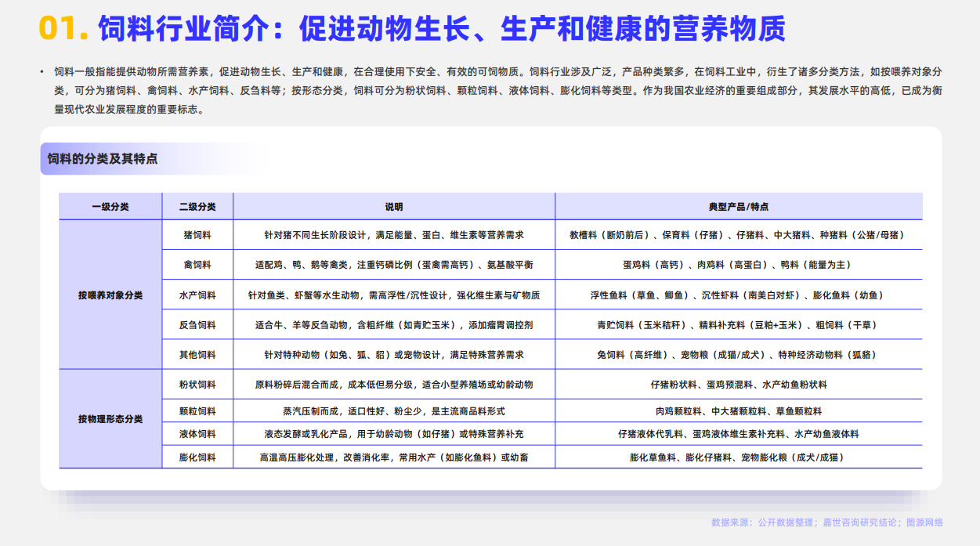Click the 粉状饲料 table cell
The width and height of the screenshot is (980, 546).
coord(197,385)
